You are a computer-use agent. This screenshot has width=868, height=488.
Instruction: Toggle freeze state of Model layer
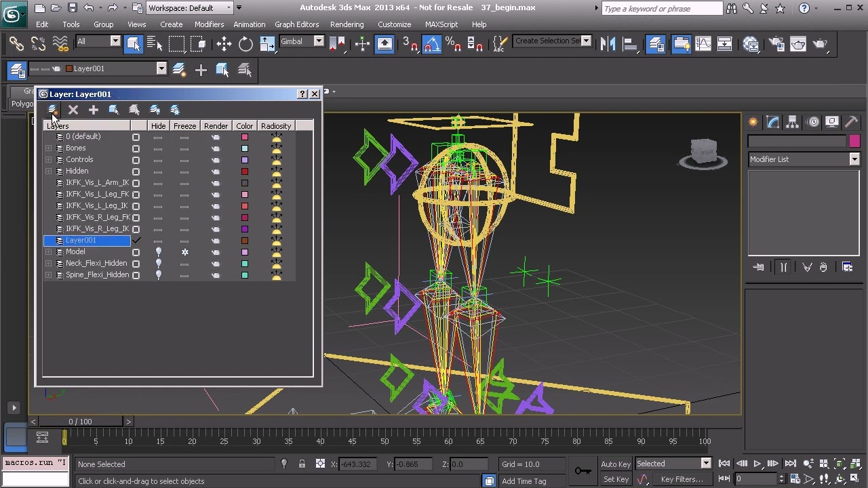(x=184, y=252)
